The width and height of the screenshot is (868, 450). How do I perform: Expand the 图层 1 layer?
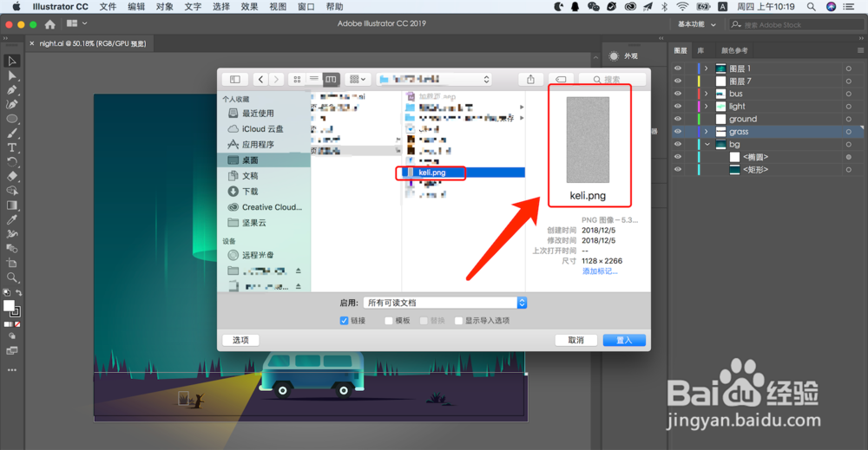(x=707, y=68)
